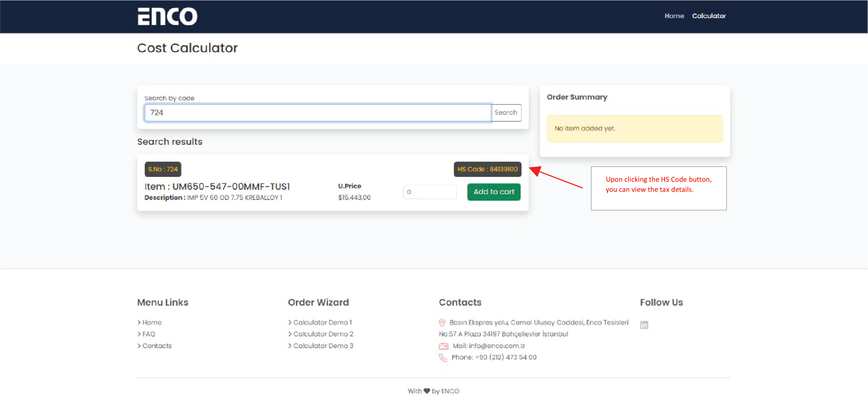Open the Calculator Demo 3 link

click(x=323, y=346)
